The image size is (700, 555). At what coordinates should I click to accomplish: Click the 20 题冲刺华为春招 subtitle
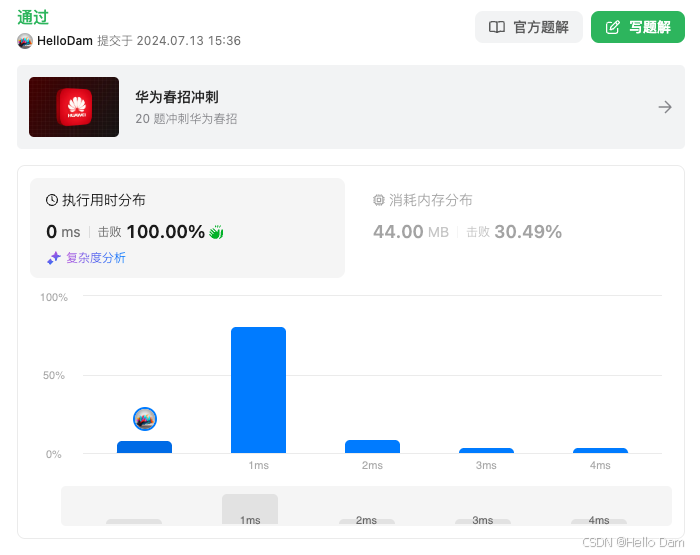point(186,119)
